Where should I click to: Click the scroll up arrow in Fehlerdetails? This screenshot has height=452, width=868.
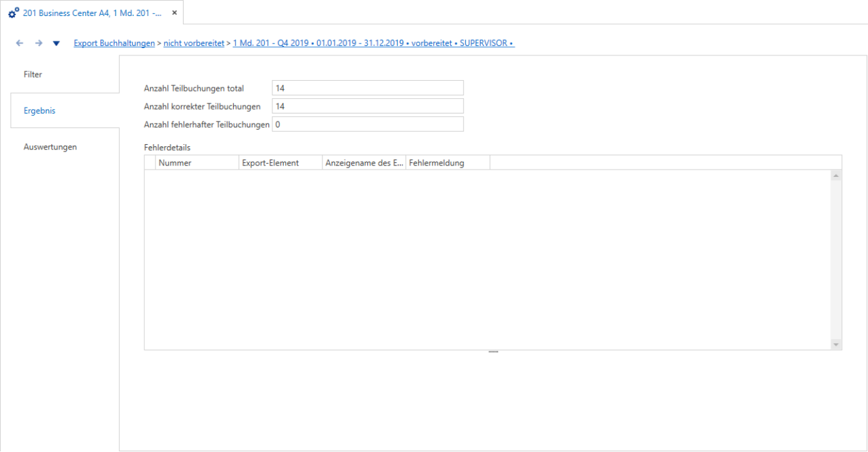coord(836,176)
